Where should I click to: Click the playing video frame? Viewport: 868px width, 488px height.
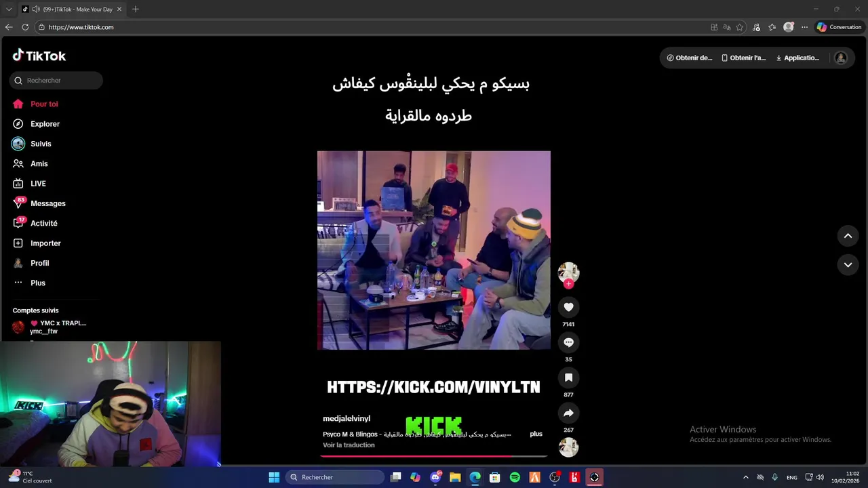pyautogui.click(x=434, y=250)
